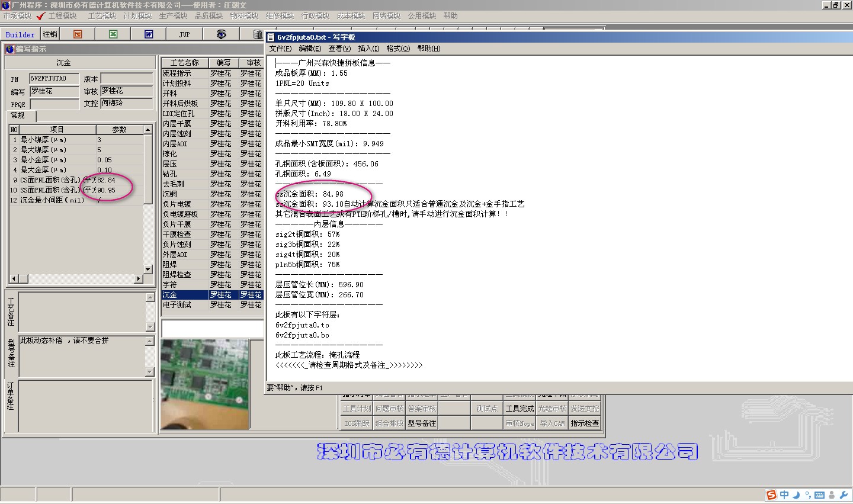Open the 格式(O) menu in 写字板
Viewport: 853px width, 504px height.
(x=397, y=49)
